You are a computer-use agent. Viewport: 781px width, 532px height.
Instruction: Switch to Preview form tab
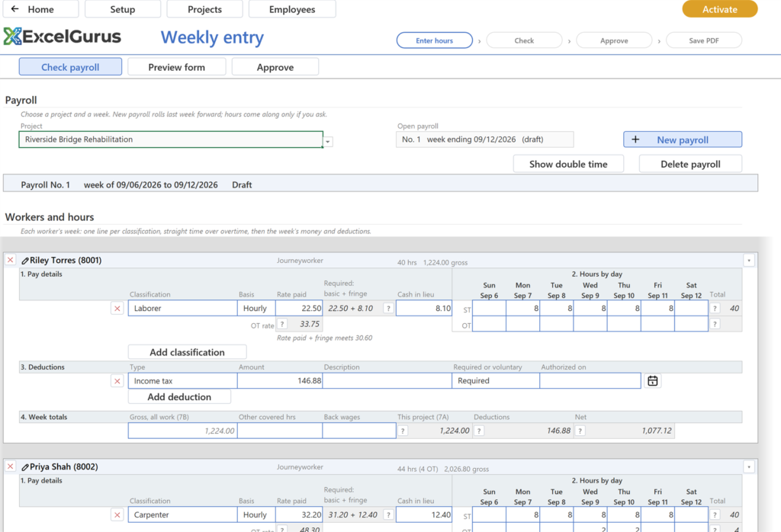pos(177,66)
